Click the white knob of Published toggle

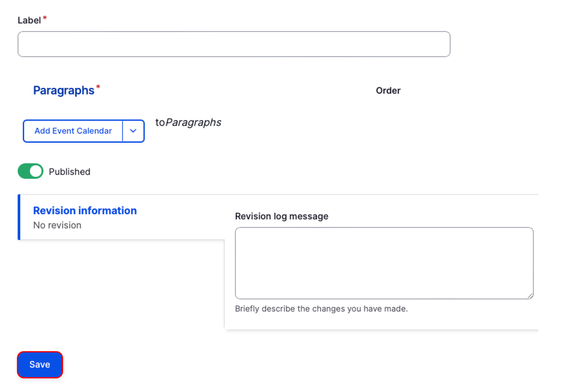pos(36,171)
